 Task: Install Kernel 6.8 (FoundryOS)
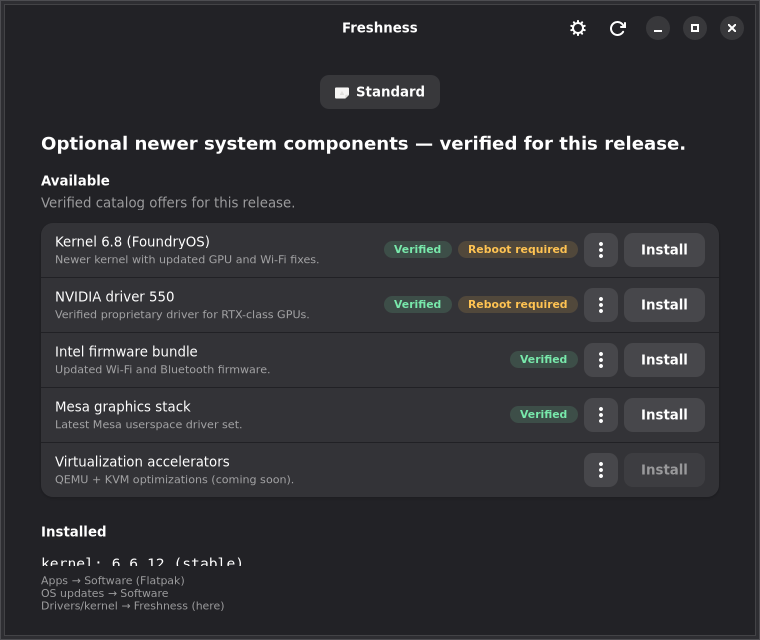click(x=664, y=250)
